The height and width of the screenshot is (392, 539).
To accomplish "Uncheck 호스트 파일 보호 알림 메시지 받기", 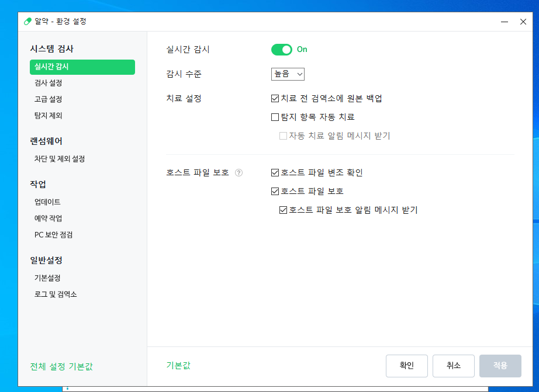I will click(284, 210).
